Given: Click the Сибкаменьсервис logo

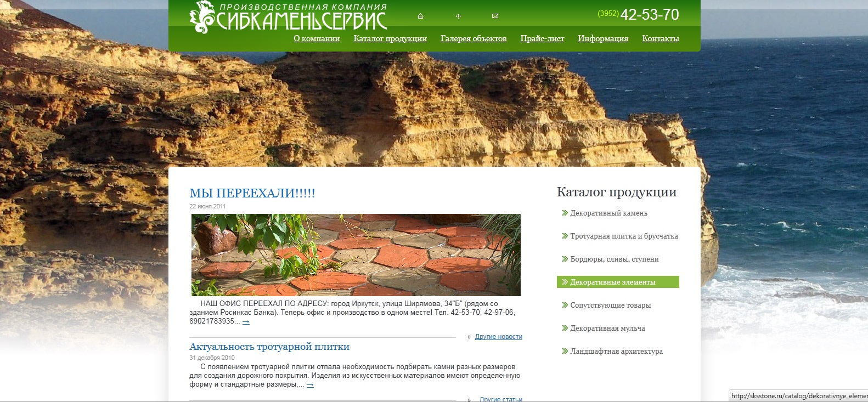Looking at the screenshot, I should pyautogui.click(x=288, y=17).
